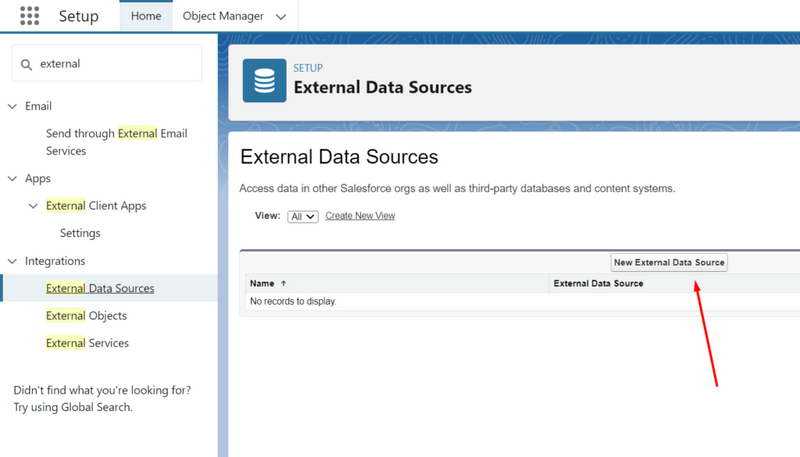
Task: Select External Objects in the sidebar
Action: click(x=86, y=316)
